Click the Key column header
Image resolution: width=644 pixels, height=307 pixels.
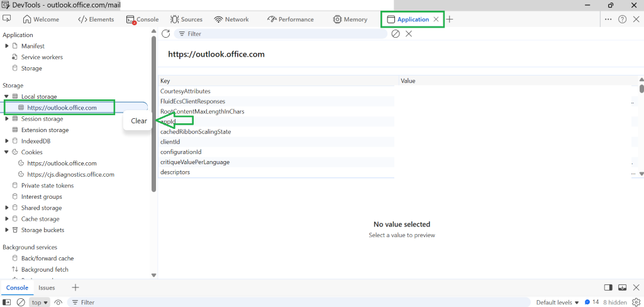tap(279, 81)
